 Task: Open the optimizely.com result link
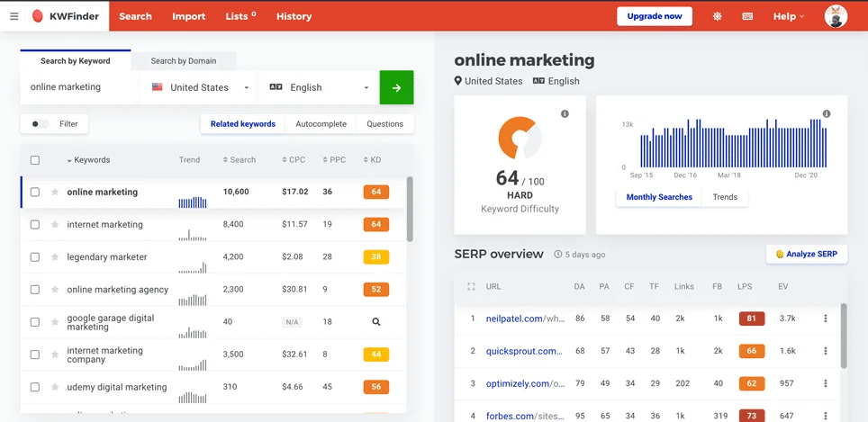[x=525, y=383]
